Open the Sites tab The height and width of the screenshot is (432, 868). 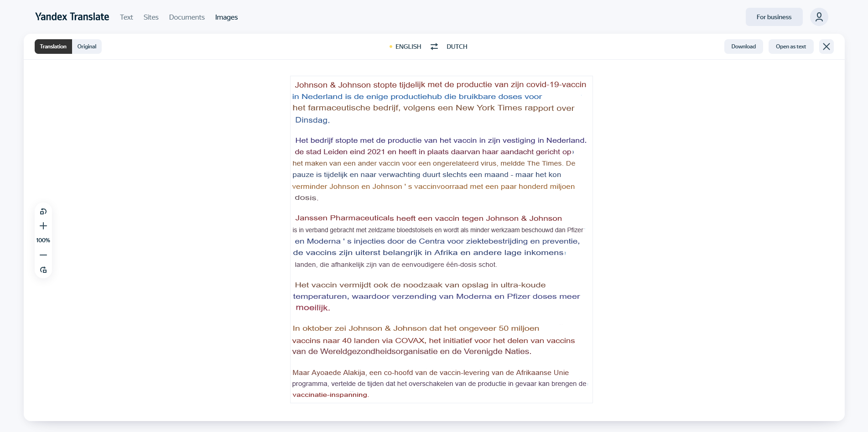pos(151,17)
